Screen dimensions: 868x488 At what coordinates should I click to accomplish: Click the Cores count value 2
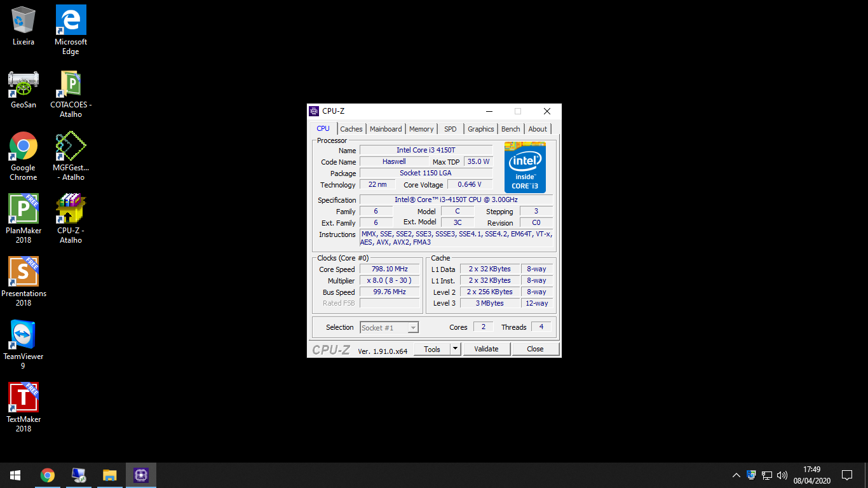point(483,327)
